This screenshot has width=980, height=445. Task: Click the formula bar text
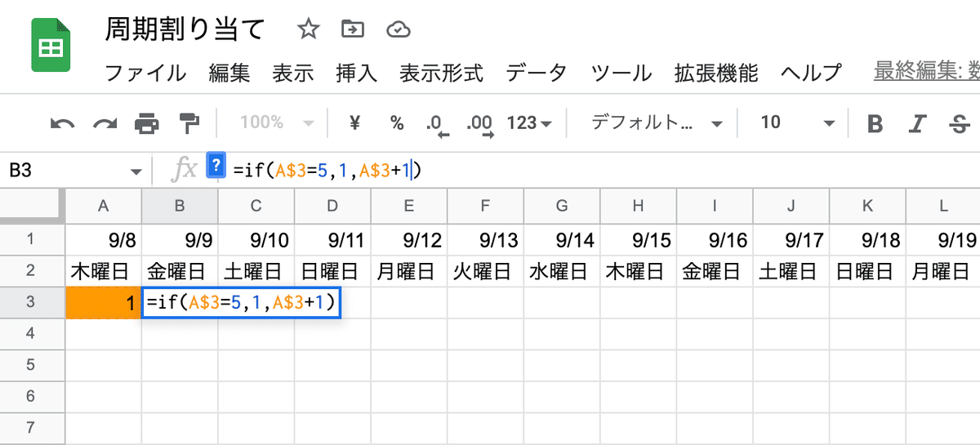pos(327,170)
